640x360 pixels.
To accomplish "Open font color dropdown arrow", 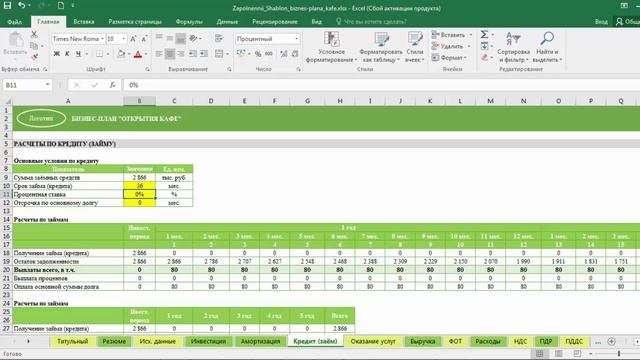I will (146, 54).
